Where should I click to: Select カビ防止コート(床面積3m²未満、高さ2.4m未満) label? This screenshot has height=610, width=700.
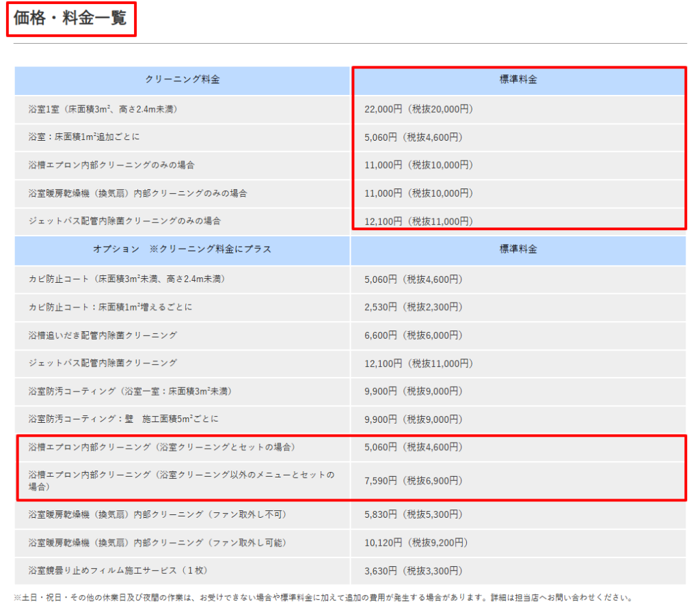point(127,279)
